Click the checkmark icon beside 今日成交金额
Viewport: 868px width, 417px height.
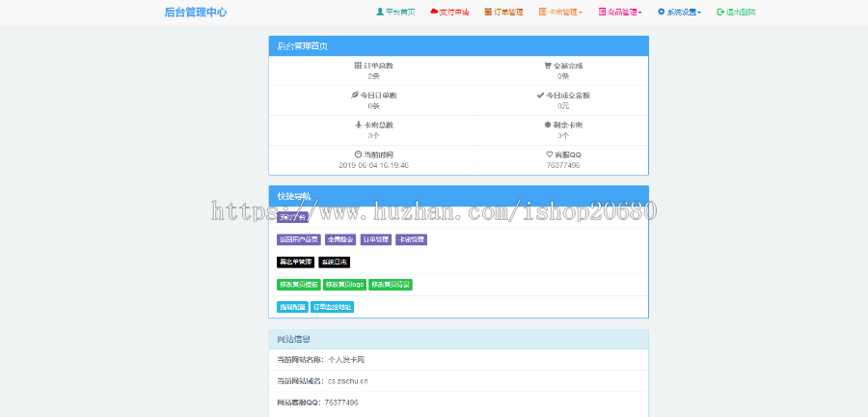(541, 96)
